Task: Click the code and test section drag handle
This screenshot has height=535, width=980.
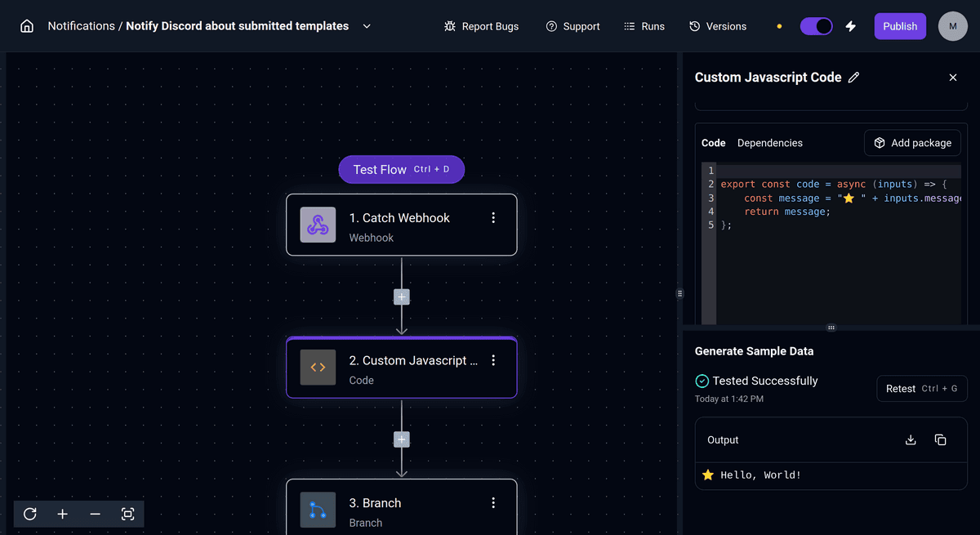Action: click(831, 328)
